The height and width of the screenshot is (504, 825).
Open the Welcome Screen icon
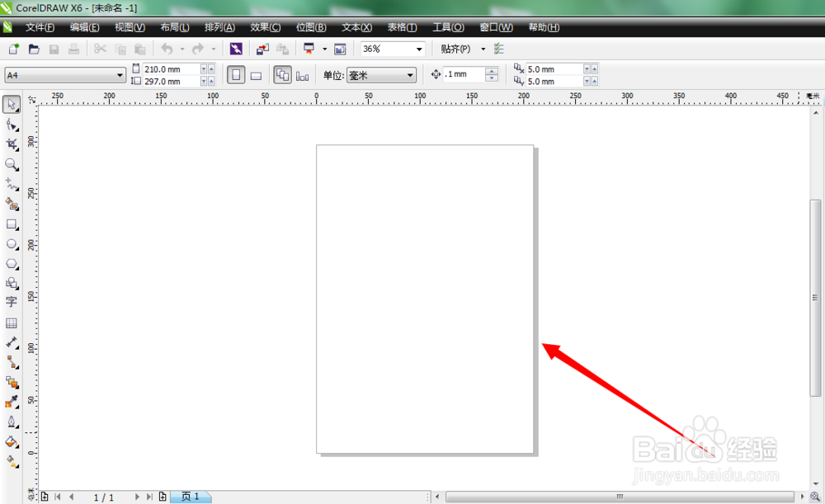341,49
